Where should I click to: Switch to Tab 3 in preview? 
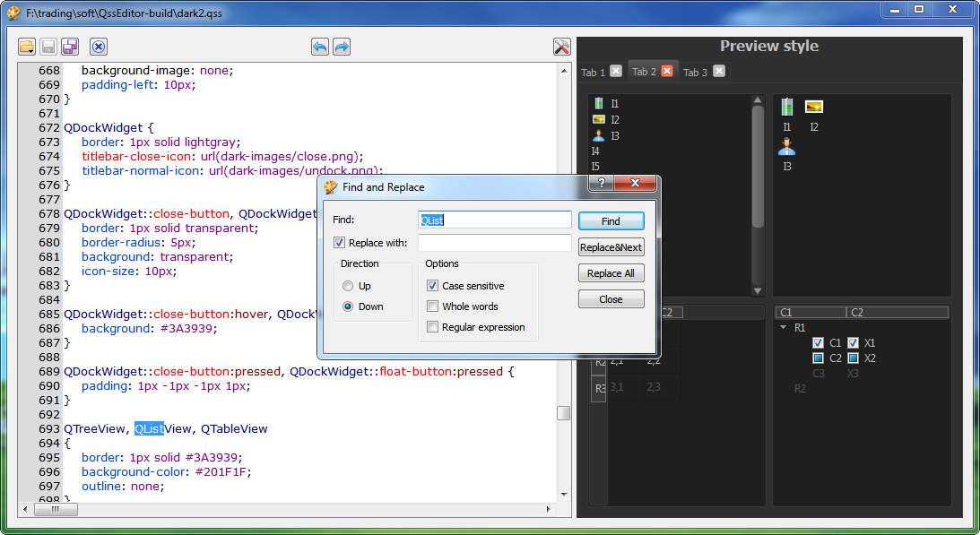click(695, 72)
